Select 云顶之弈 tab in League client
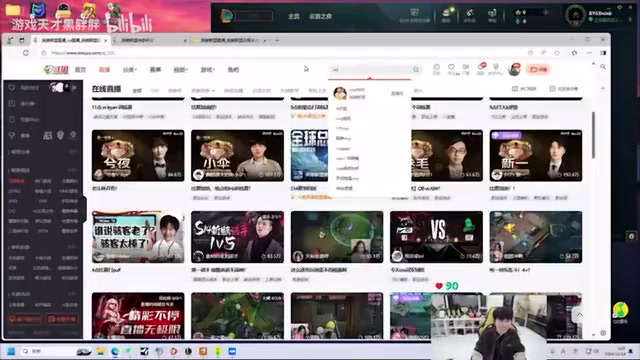 click(x=320, y=16)
